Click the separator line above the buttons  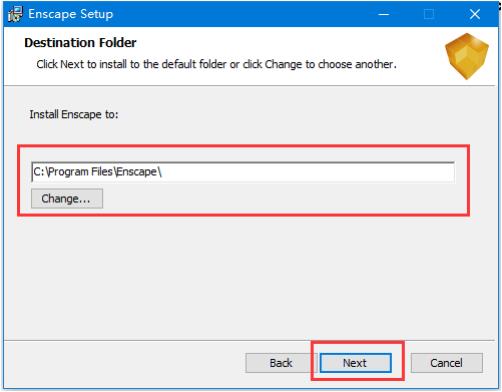point(250,340)
